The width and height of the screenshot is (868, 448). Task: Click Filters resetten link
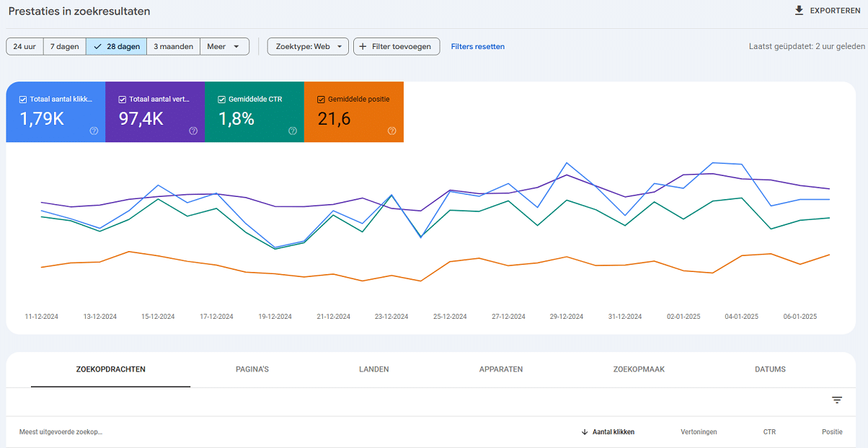(478, 47)
